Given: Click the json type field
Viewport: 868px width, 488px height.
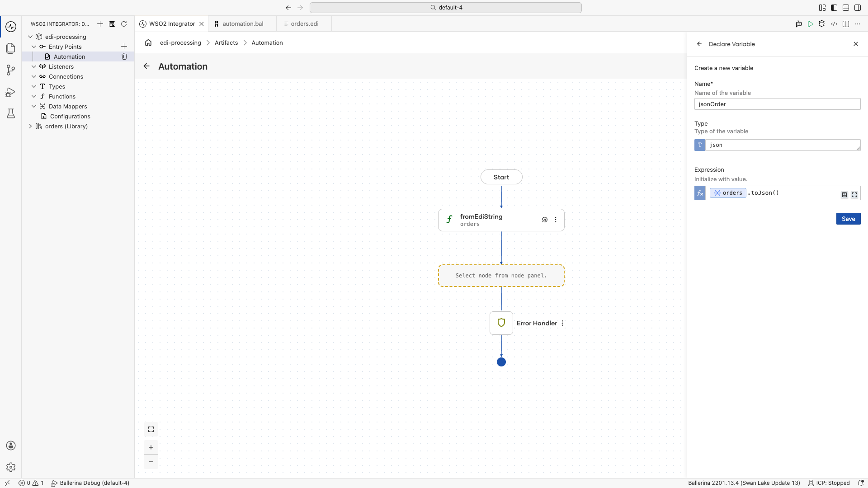Looking at the screenshot, I should (x=782, y=145).
